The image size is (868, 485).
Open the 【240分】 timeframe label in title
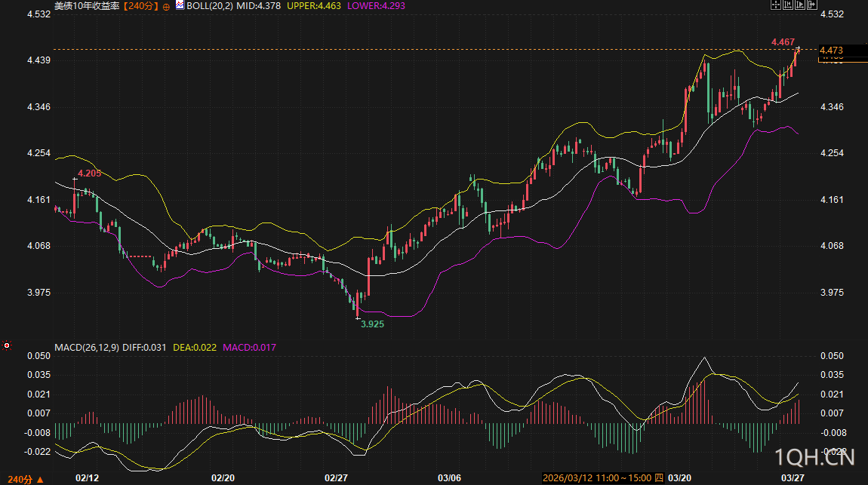143,5
